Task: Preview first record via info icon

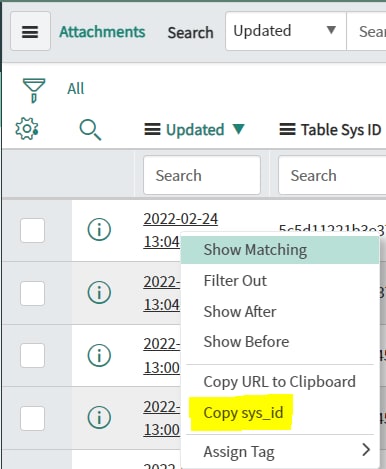Action: point(99,229)
